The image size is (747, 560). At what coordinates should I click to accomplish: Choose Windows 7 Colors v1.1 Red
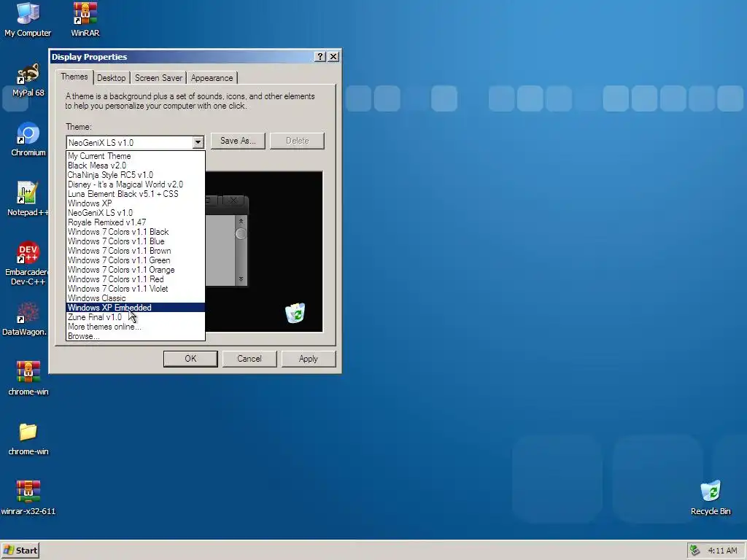tap(135, 279)
